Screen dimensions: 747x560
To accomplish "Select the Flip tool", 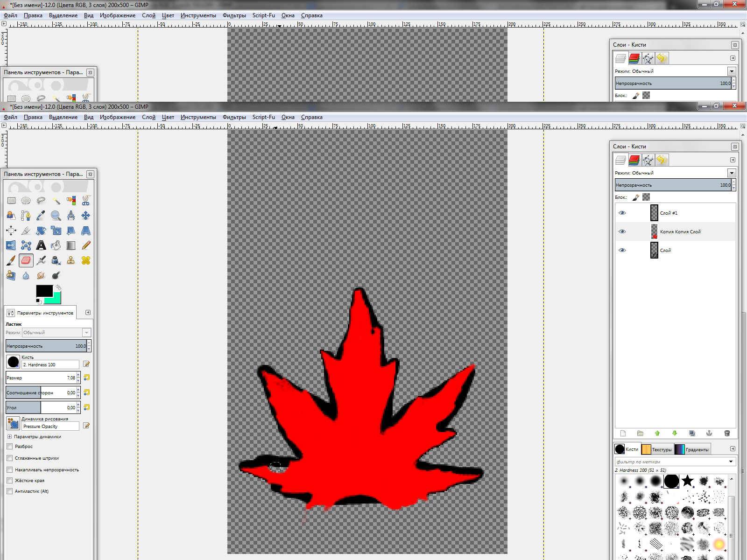I will 11,245.
